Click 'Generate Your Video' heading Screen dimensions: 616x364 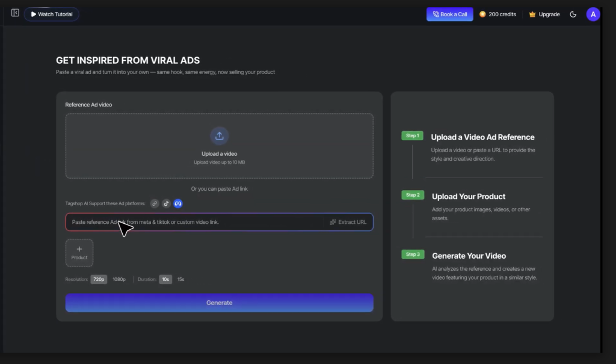[469, 256]
